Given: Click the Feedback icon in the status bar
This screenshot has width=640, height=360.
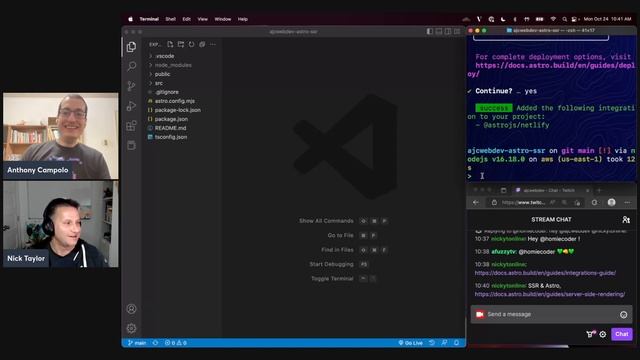Looking at the screenshot, I should (x=444, y=343).
